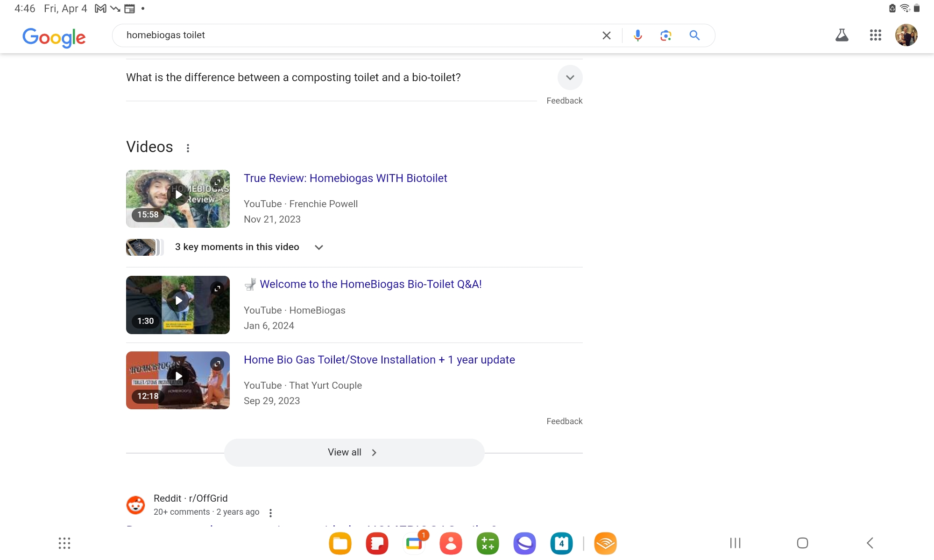Tap the voice search microphone icon
The height and width of the screenshot is (560, 934).
click(x=638, y=35)
